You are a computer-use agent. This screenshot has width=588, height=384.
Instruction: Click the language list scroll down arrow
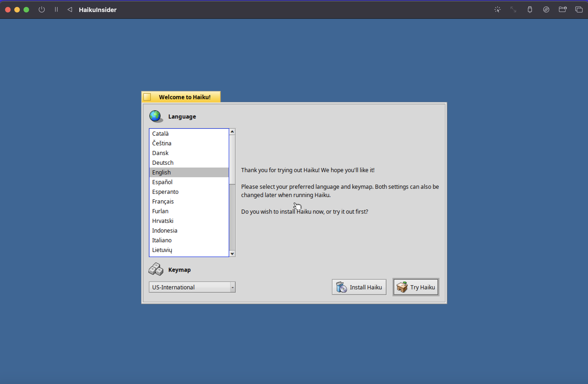click(x=232, y=254)
